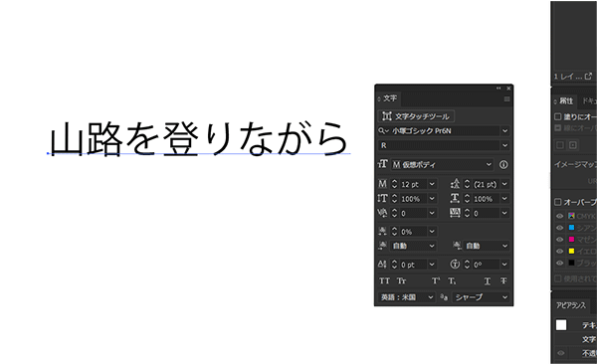Click the magenta マゼンタ color swatch

click(571, 239)
